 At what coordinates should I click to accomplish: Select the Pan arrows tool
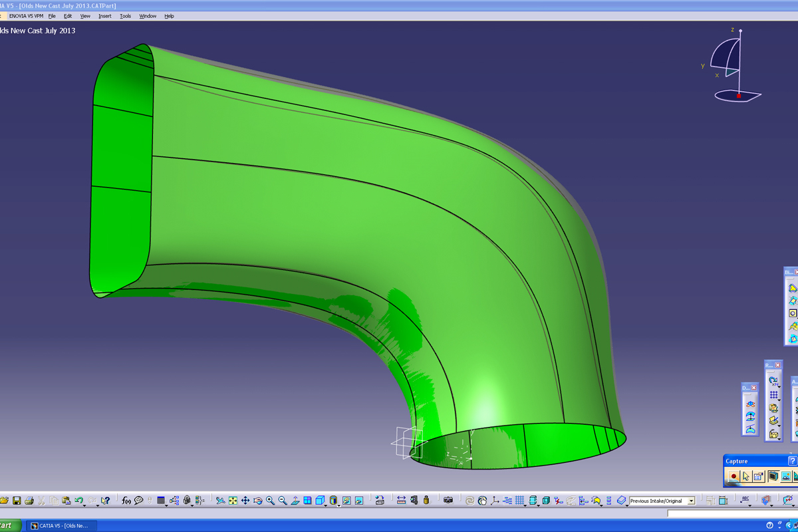point(245,500)
